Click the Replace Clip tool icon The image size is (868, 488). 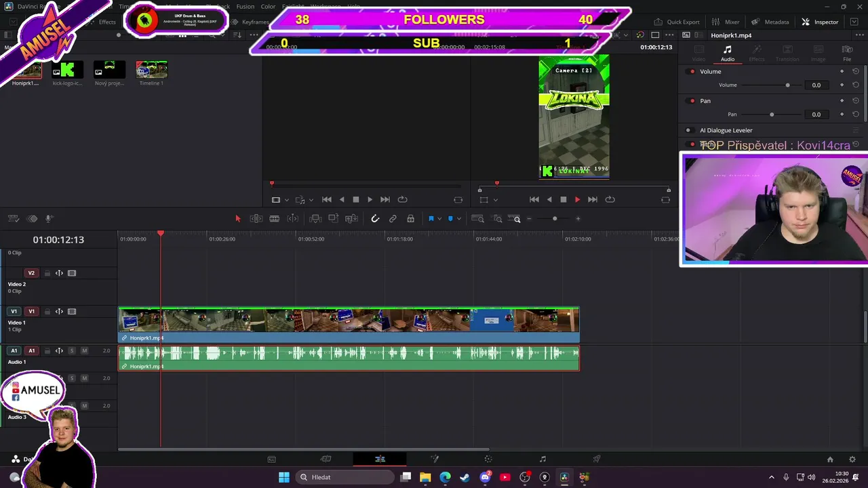pos(351,218)
